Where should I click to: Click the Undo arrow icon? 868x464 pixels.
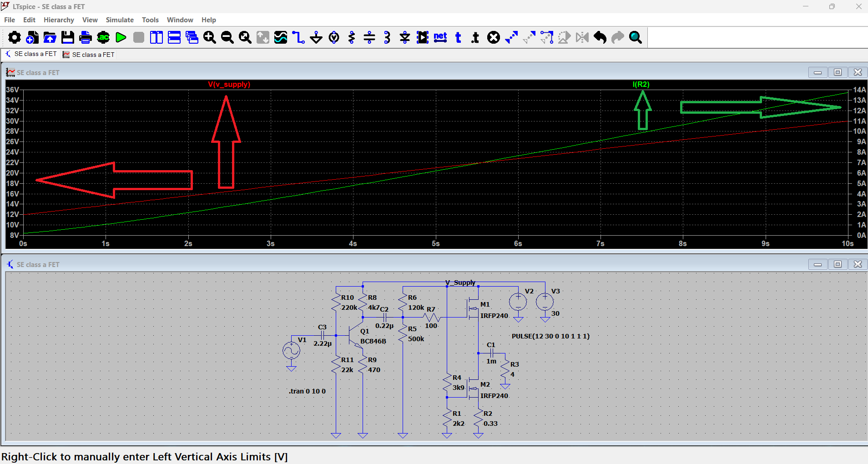[x=600, y=37]
